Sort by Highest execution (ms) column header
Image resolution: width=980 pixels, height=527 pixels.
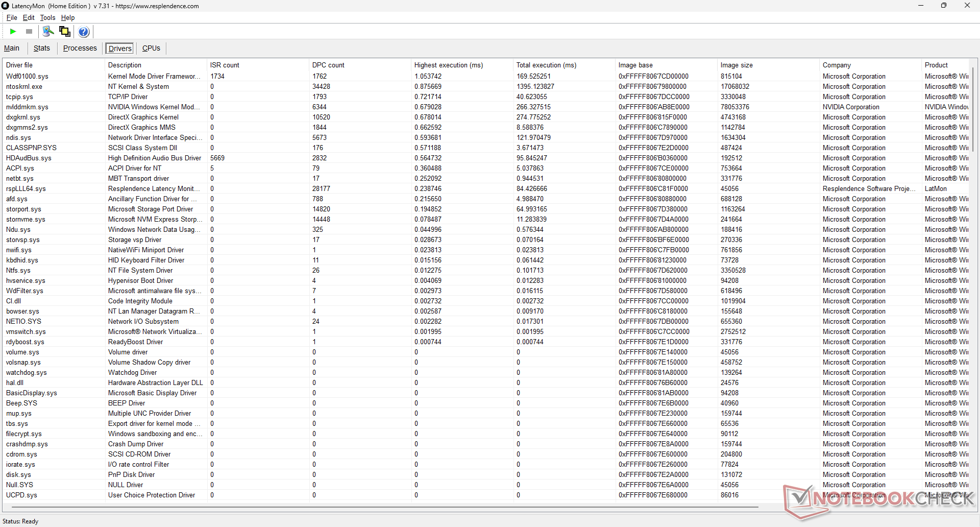[x=462, y=65]
